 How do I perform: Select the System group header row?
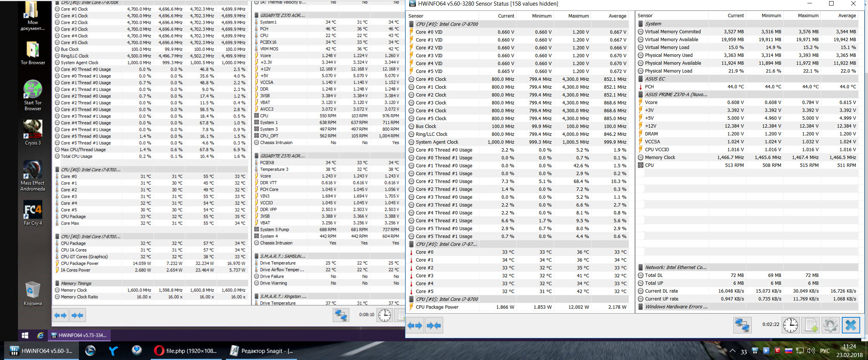748,24
